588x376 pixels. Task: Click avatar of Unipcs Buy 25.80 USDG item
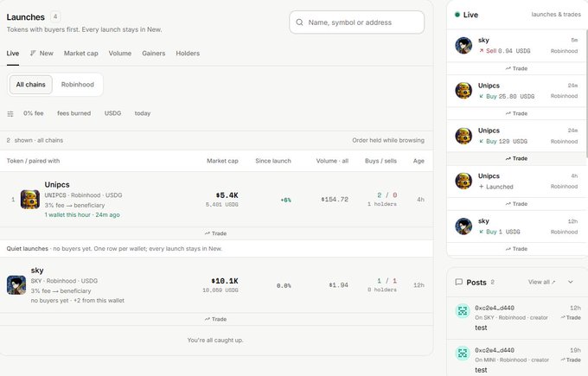point(463,91)
